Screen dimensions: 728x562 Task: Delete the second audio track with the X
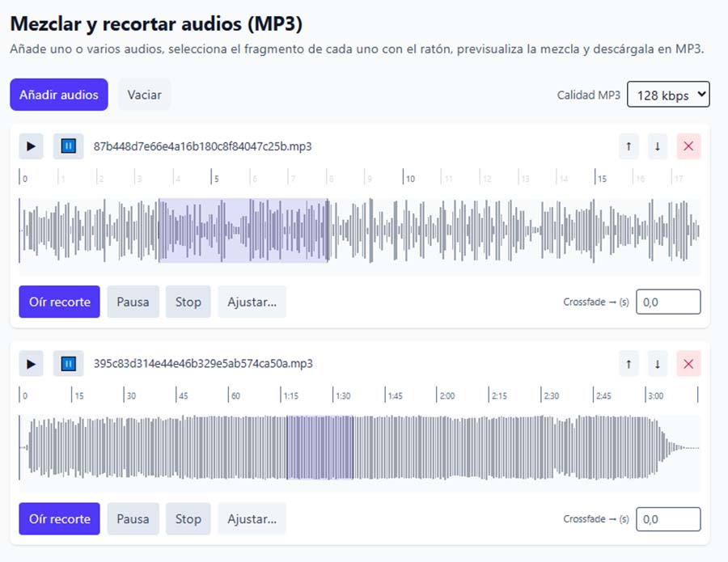[688, 364]
